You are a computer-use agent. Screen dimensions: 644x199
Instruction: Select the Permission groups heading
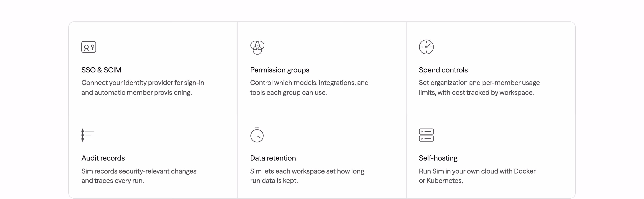(280, 70)
